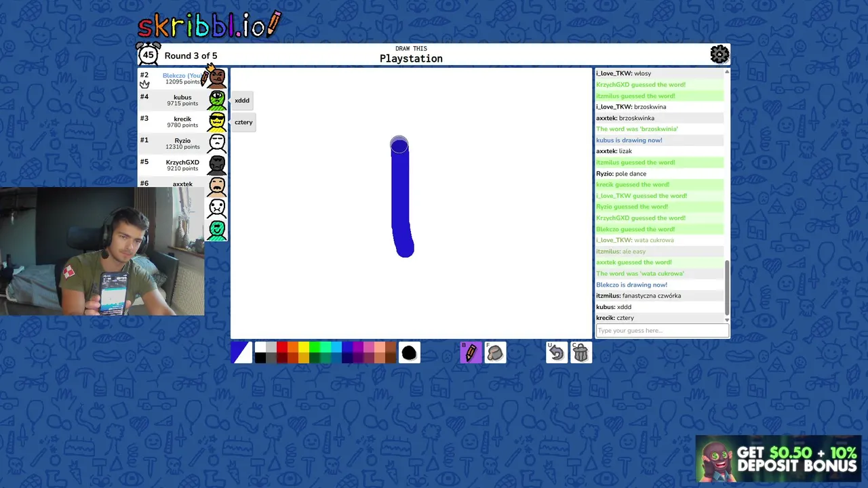Click player name 'kubus' in the player list

182,97
